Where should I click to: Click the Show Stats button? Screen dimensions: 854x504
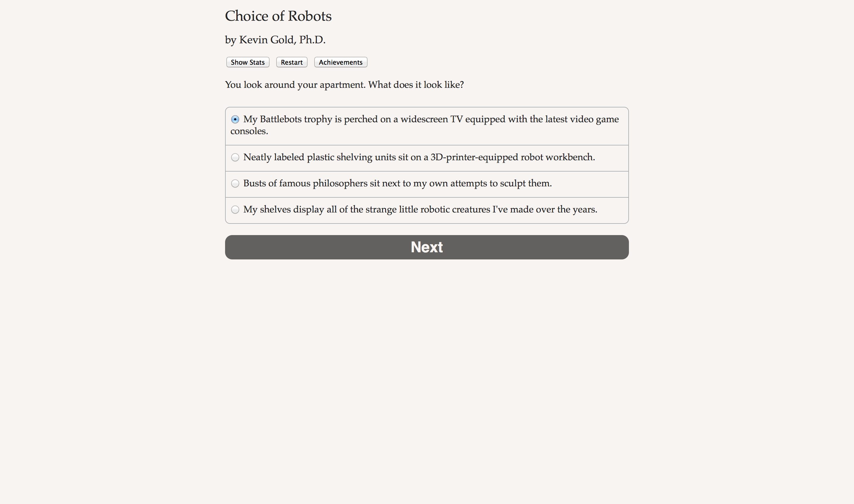click(248, 62)
